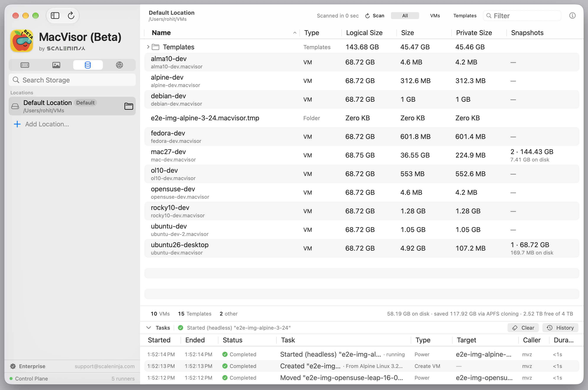Select the fedora-dev VM row
Viewport: 588px width, 390px height.
[x=362, y=137]
